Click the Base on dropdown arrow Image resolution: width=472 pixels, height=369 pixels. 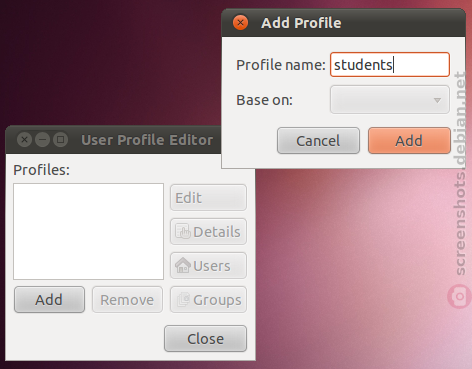click(437, 100)
